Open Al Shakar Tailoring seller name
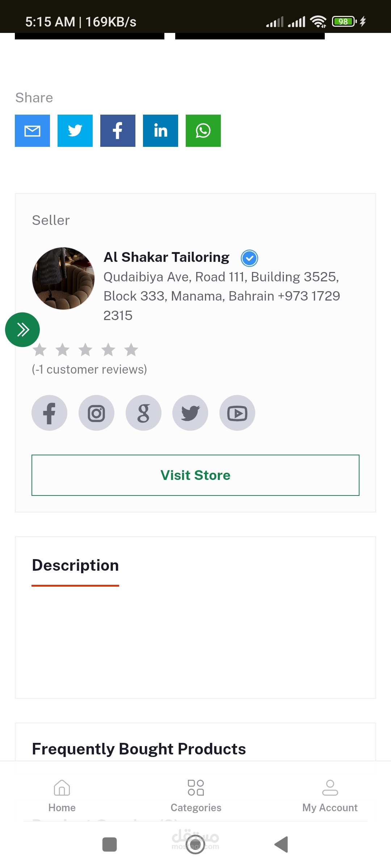Viewport: 391px width, 868px height. (x=167, y=257)
